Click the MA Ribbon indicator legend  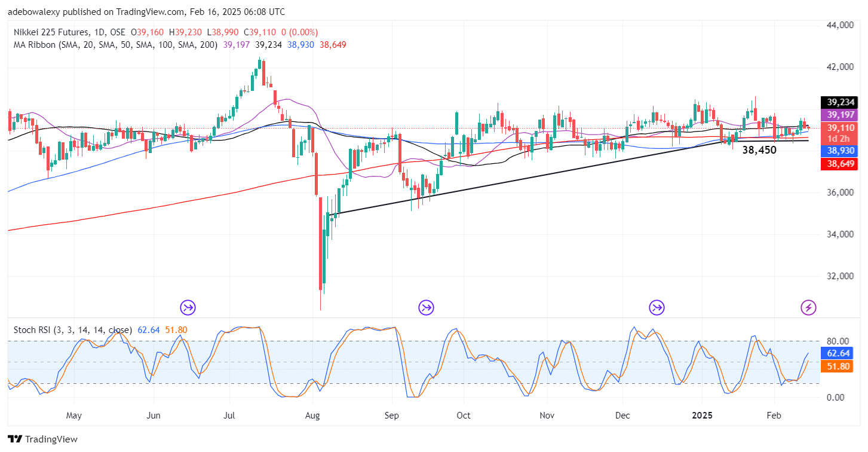[x=114, y=45]
